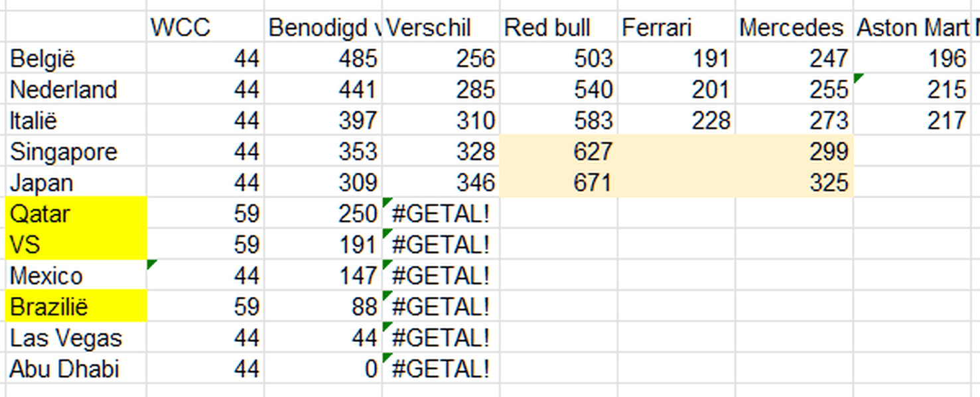The image size is (980, 397).
Task: Select the "Verschil" header cell
Action: (441, 28)
